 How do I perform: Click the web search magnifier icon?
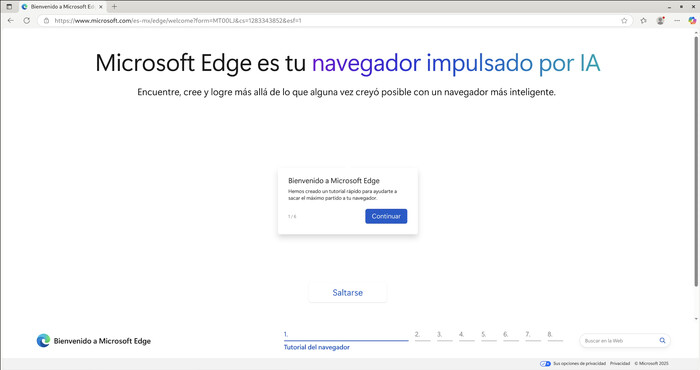coord(662,341)
